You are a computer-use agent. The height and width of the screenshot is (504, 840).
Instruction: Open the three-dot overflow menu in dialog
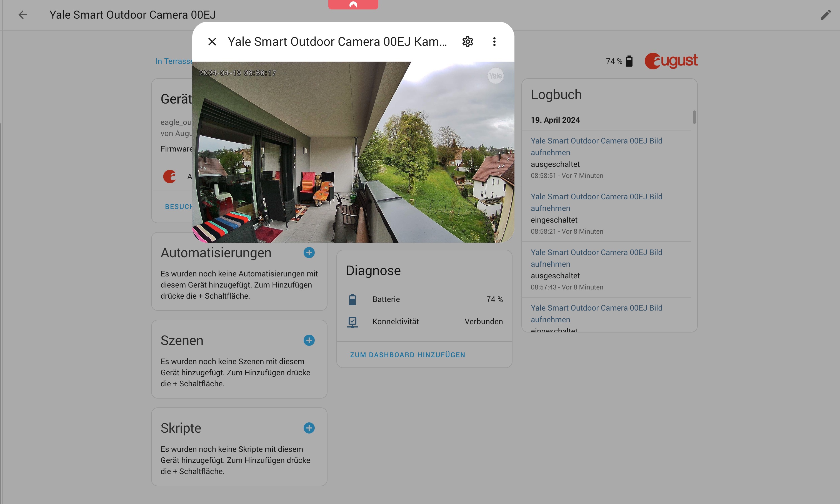[494, 41]
